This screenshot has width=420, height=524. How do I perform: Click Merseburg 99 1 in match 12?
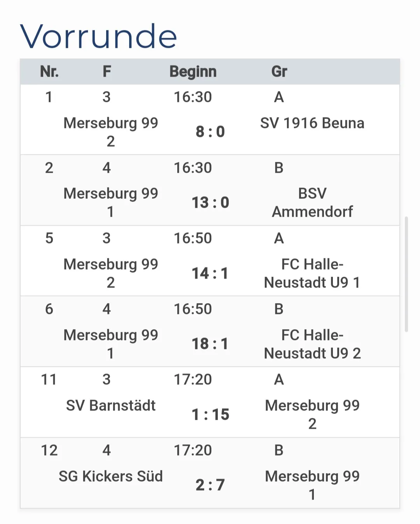click(312, 485)
